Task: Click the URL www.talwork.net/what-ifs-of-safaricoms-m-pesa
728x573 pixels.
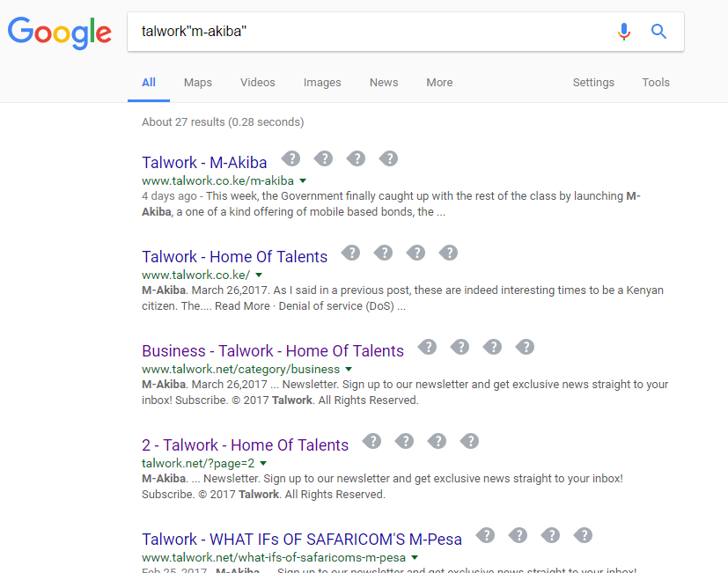Action: (x=274, y=558)
